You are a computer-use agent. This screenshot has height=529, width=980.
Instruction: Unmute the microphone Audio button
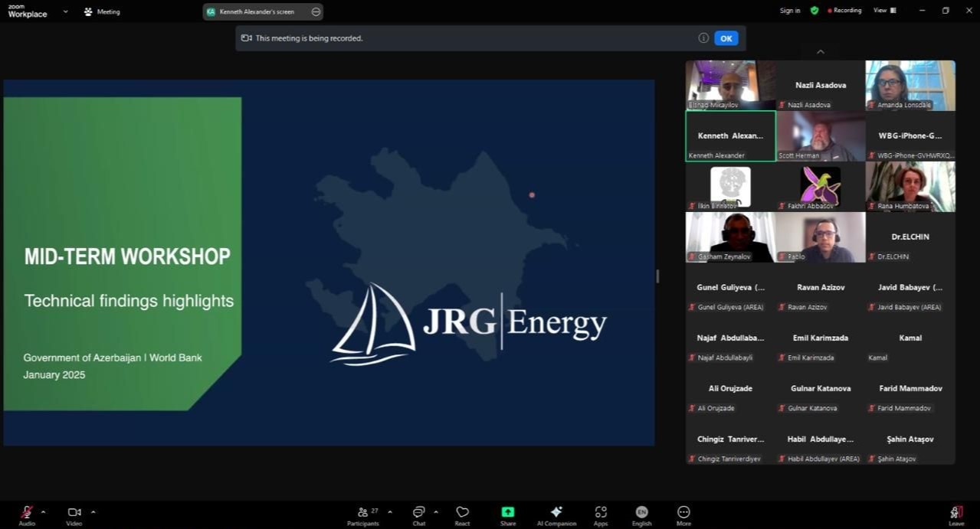(x=27, y=514)
